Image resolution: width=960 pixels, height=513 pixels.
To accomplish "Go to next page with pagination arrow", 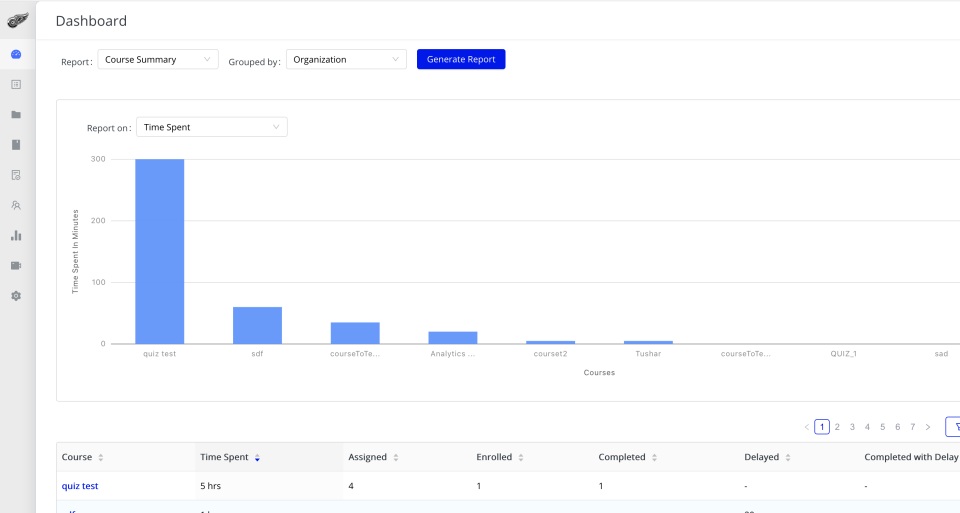I will (x=928, y=427).
